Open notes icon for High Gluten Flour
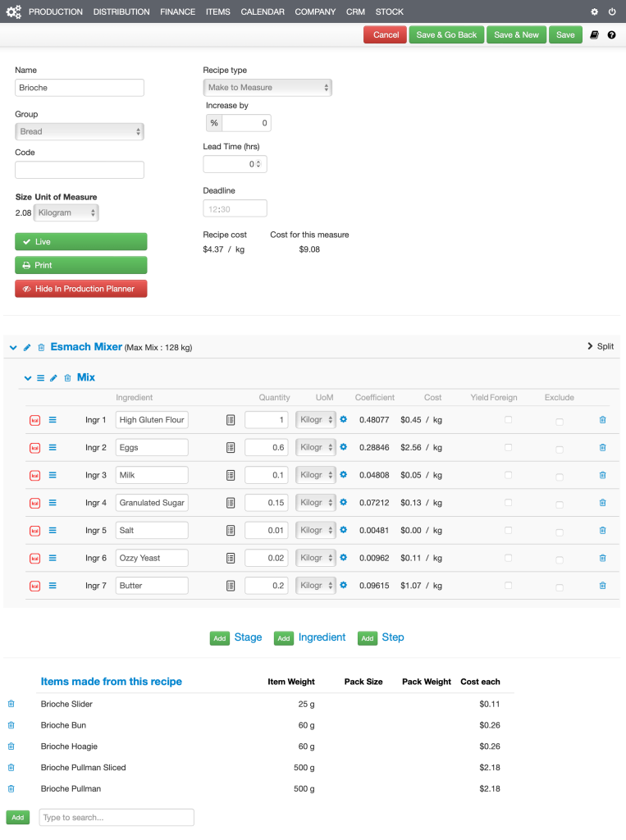Viewport: 626px width, 840px height. [x=231, y=420]
